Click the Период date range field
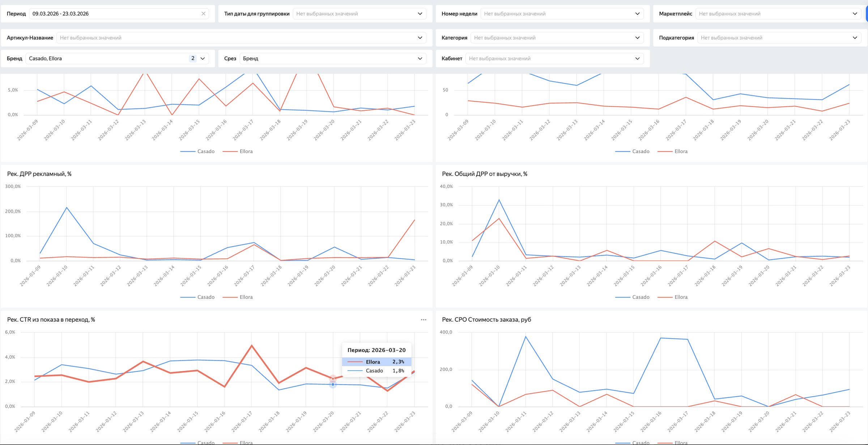Screen dimensions: 868x445 pos(119,14)
